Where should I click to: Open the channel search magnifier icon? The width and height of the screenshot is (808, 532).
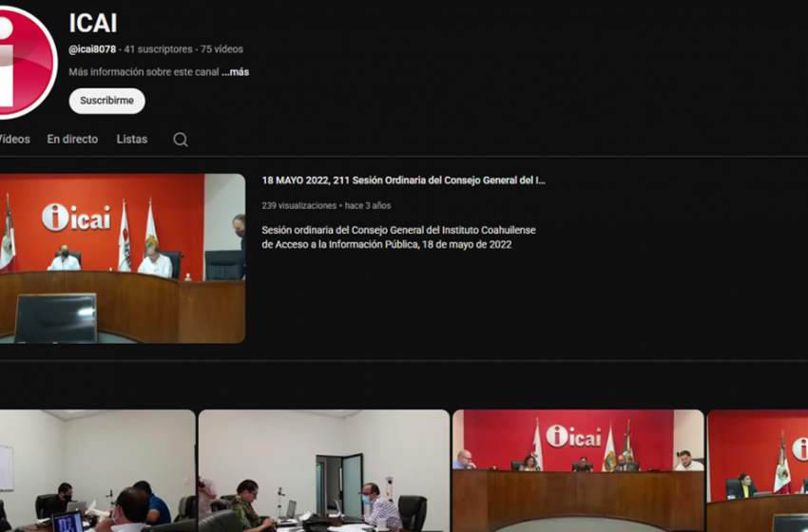coord(181,140)
